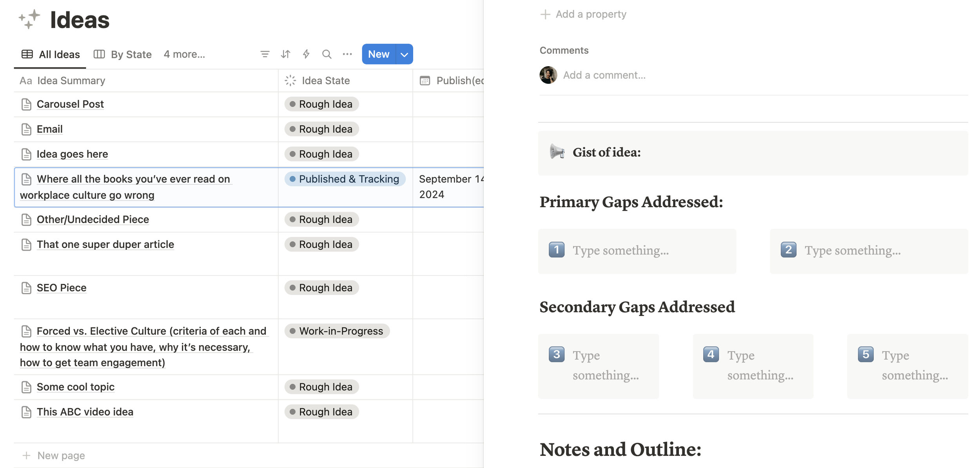The width and height of the screenshot is (980, 468).
Task: Click the Add a comment field
Action: (x=604, y=75)
